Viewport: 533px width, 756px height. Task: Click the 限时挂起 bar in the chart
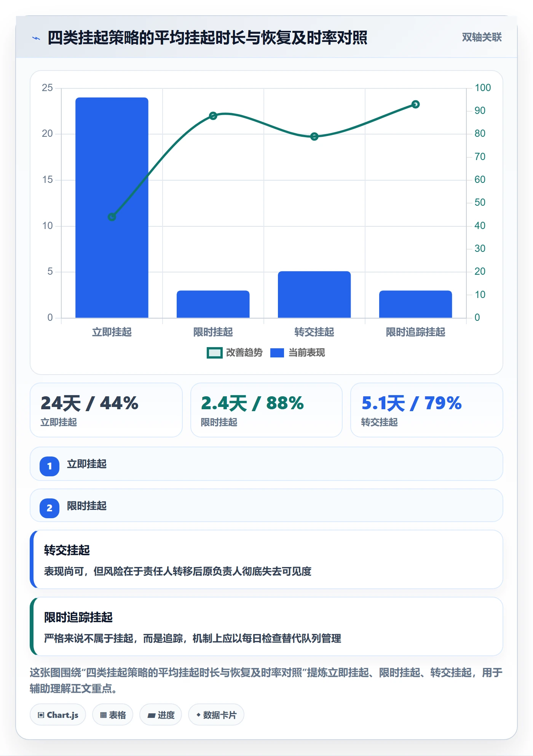[x=213, y=304]
